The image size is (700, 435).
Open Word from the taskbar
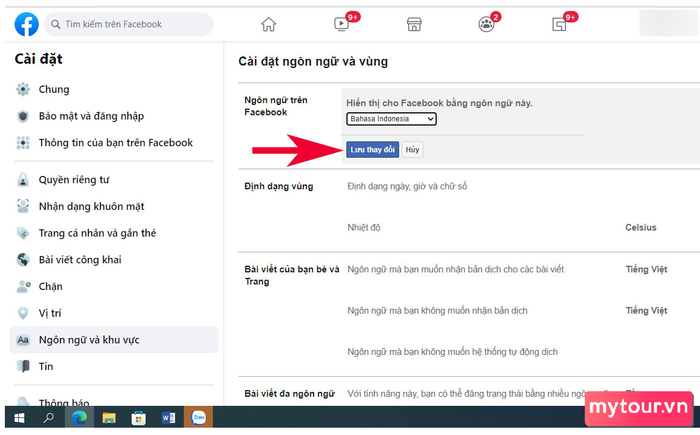click(168, 418)
